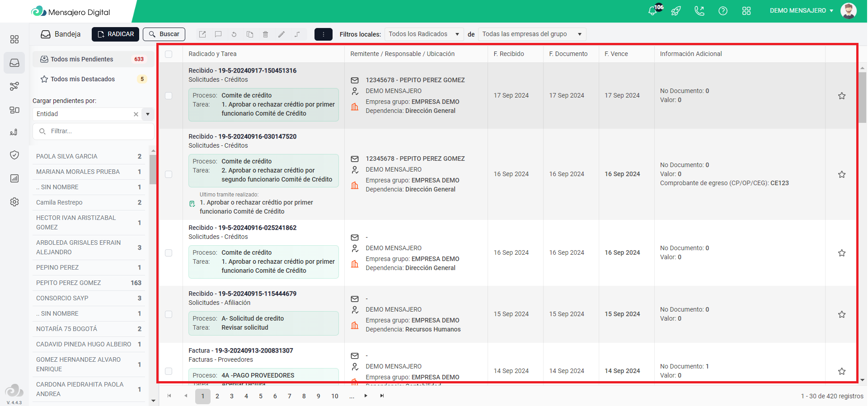
Task: Click the Buscar search button
Action: point(164,34)
